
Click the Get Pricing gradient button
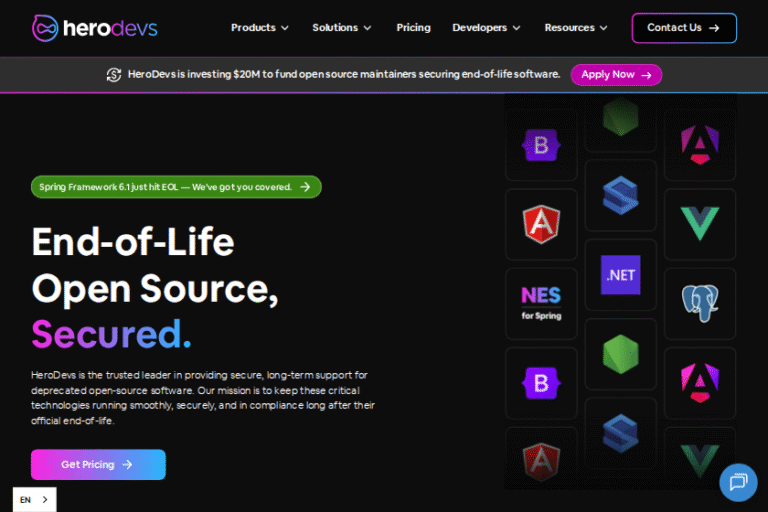pos(98,464)
